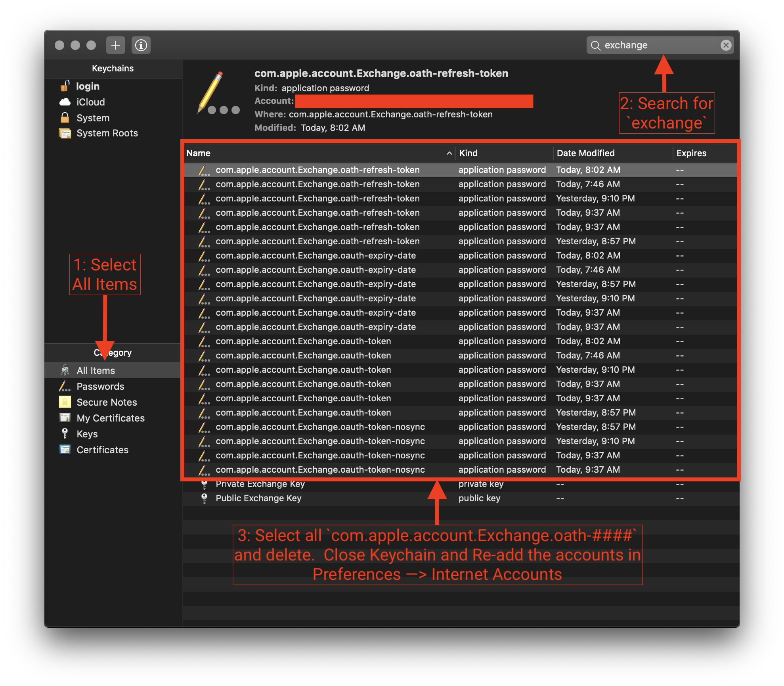The height and width of the screenshot is (686, 784).
Task: Click the lock icon next to System
Action: [65, 117]
